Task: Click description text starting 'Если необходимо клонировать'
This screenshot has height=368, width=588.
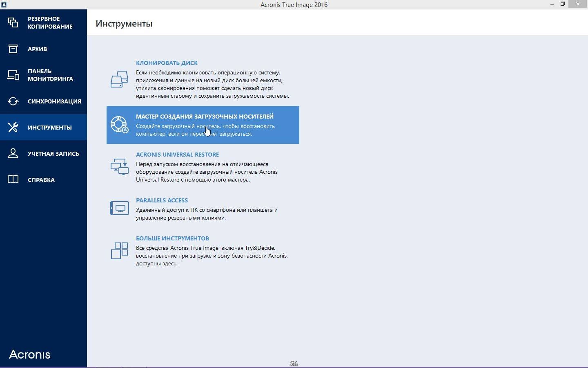Action: (x=212, y=84)
